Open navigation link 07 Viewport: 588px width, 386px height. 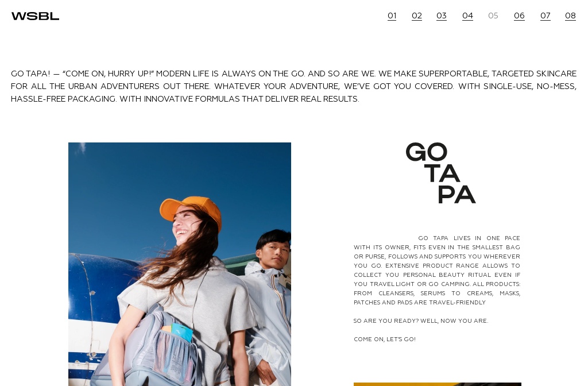pos(546,16)
